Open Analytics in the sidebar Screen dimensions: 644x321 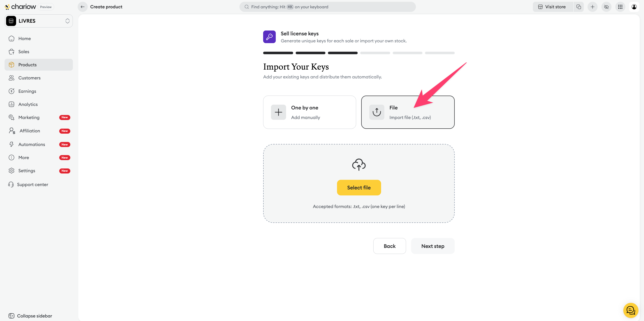[28, 104]
